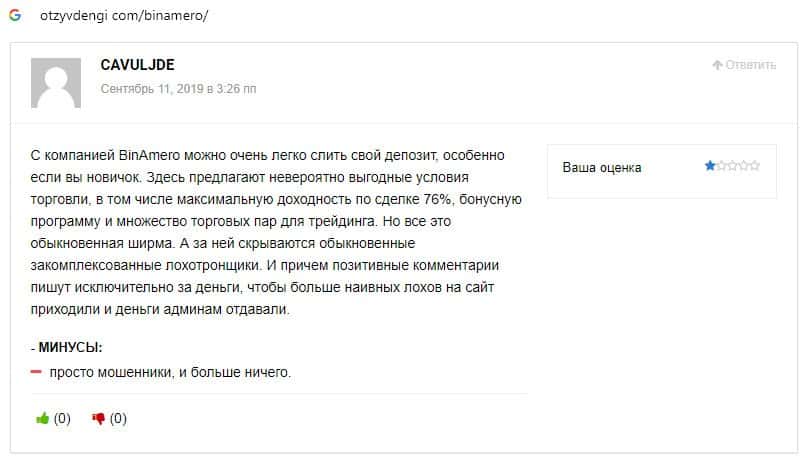Give five stars with the last star
This screenshot has height=462, width=808.
point(754,166)
